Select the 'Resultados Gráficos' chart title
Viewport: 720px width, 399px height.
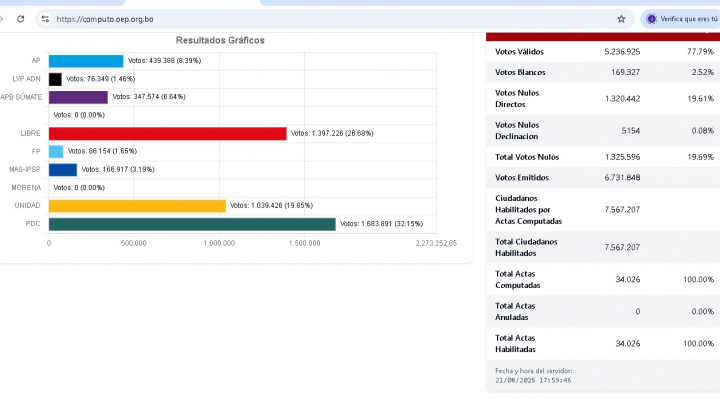220,40
